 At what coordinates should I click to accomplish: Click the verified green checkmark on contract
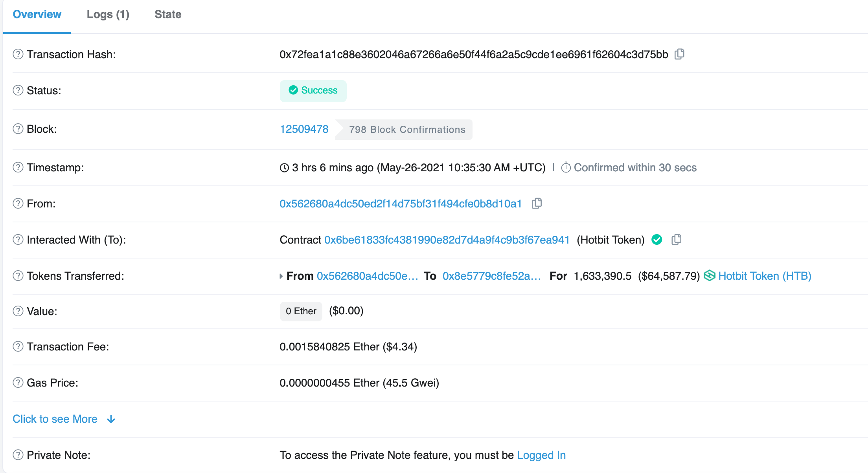(x=657, y=239)
